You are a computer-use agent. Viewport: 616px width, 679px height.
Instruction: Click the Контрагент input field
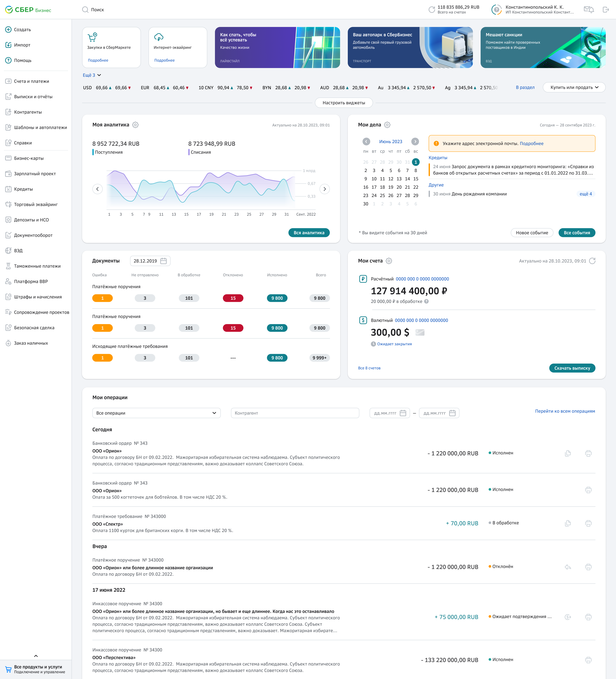point(295,413)
